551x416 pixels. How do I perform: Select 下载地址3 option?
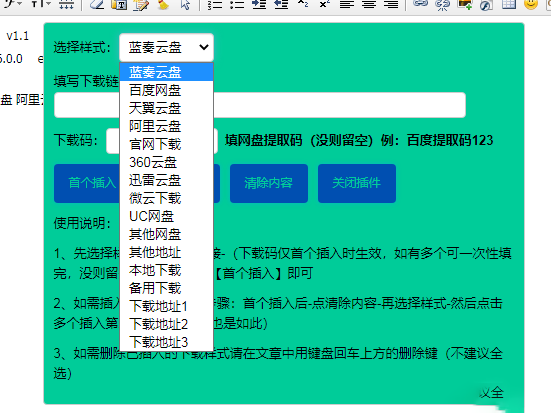click(166, 342)
